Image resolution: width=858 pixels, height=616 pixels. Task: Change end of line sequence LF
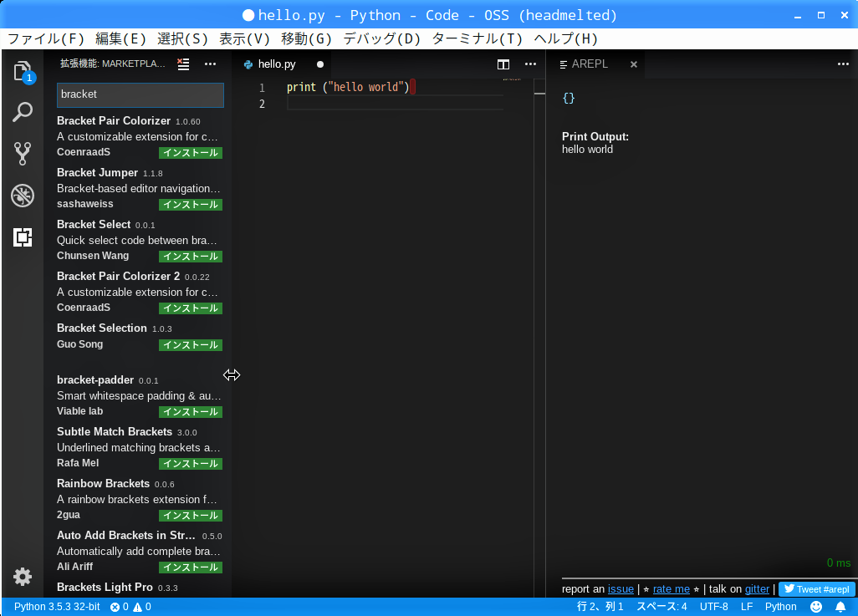coord(747,607)
